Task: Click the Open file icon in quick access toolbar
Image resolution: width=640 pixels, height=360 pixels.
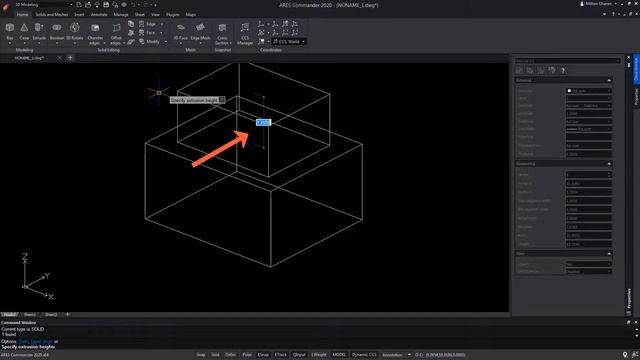Action: click(88, 5)
